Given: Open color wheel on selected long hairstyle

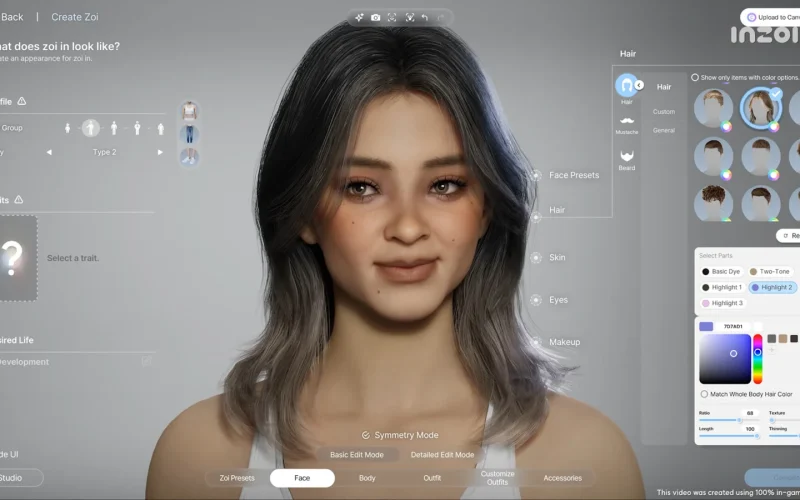Looking at the screenshot, I should 774,127.
